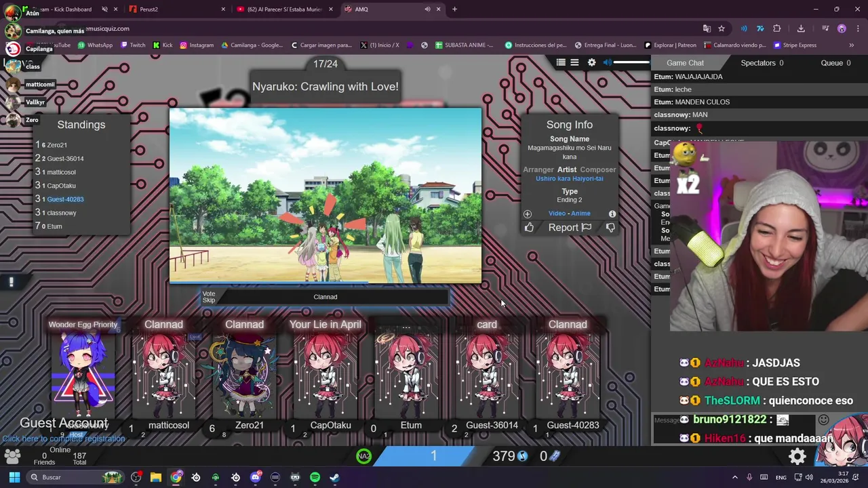This screenshot has width=868, height=488.
Task: Open File Explorer from the taskbar
Action: (156, 477)
